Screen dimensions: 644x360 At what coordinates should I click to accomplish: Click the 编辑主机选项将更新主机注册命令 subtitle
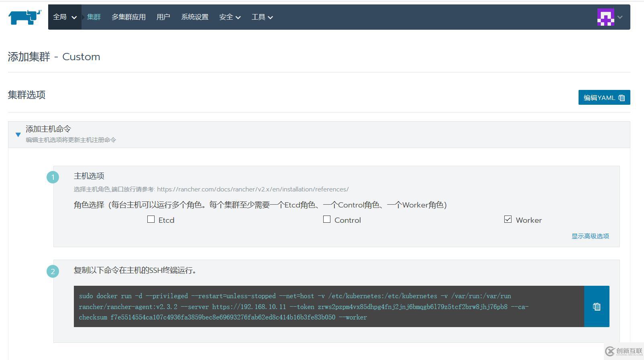click(71, 140)
